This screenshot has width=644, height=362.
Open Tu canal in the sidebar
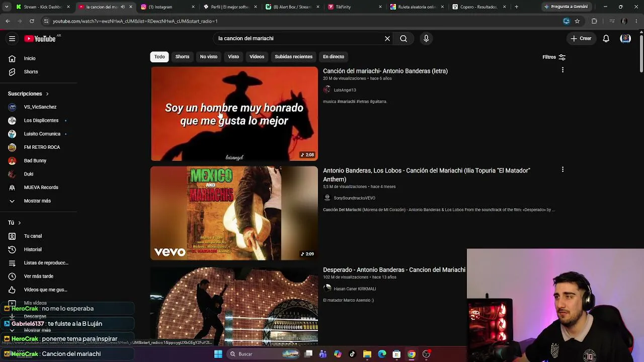33,236
